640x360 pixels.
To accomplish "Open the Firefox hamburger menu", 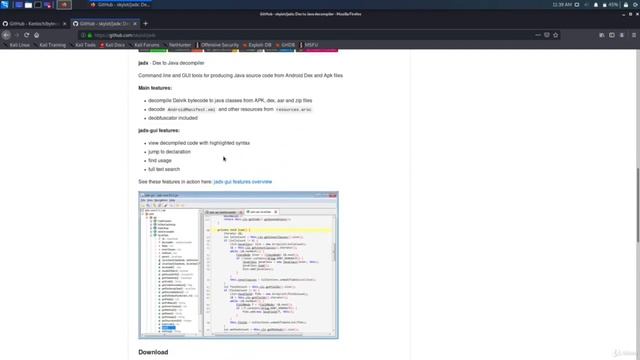I will click(634, 35).
